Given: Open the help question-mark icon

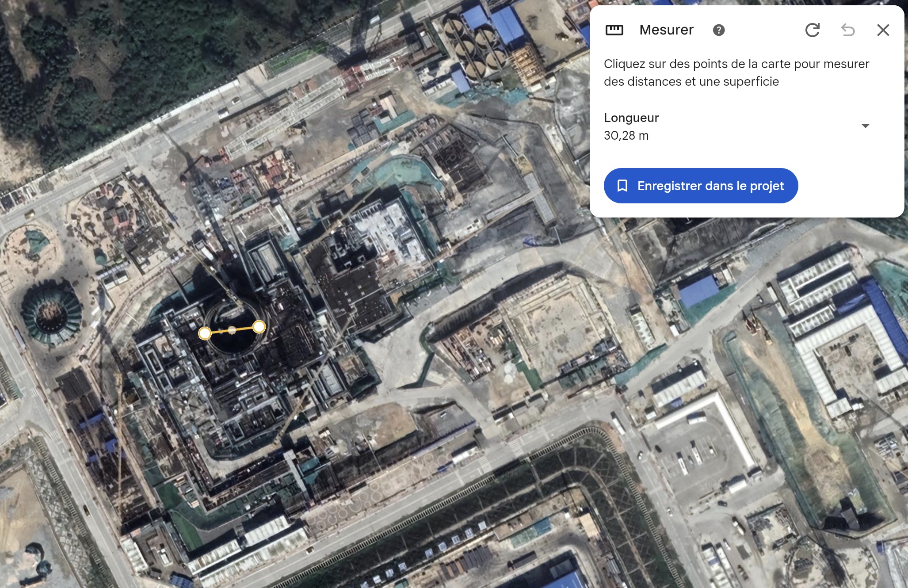Looking at the screenshot, I should pyautogui.click(x=719, y=30).
